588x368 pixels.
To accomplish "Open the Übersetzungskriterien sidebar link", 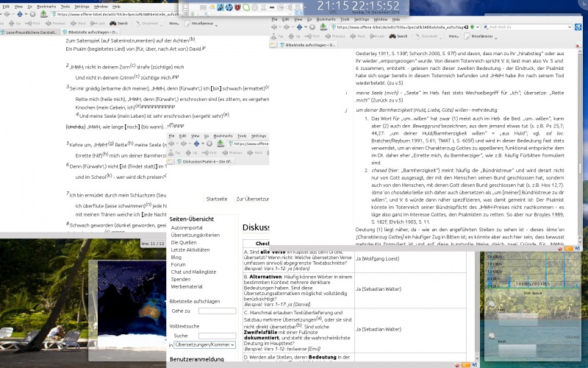I will pos(196,234).
